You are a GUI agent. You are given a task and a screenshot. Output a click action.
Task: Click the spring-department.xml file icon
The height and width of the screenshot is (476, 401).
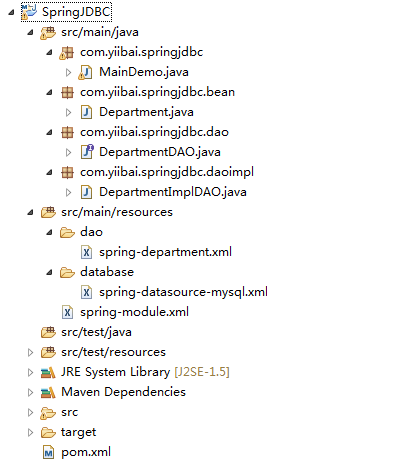coord(86,252)
